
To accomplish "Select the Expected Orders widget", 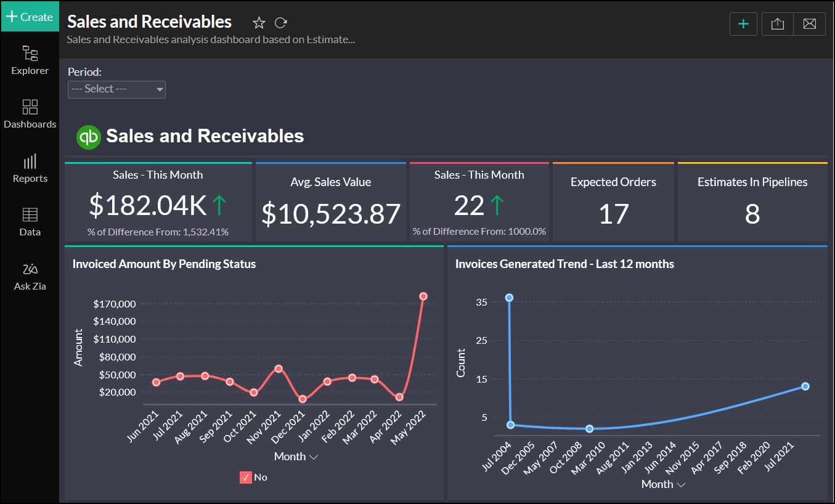I will click(x=613, y=203).
